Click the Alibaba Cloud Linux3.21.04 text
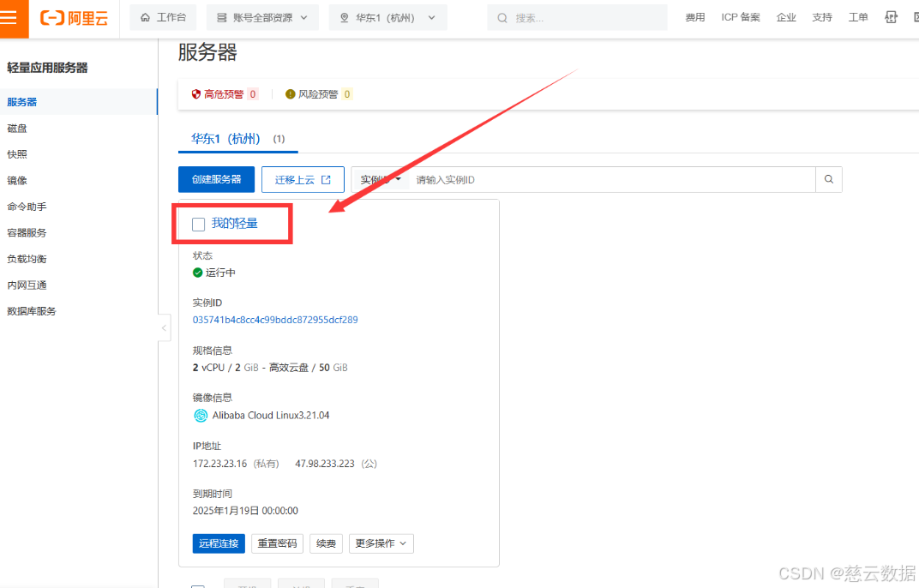Image resolution: width=919 pixels, height=588 pixels. 271,415
